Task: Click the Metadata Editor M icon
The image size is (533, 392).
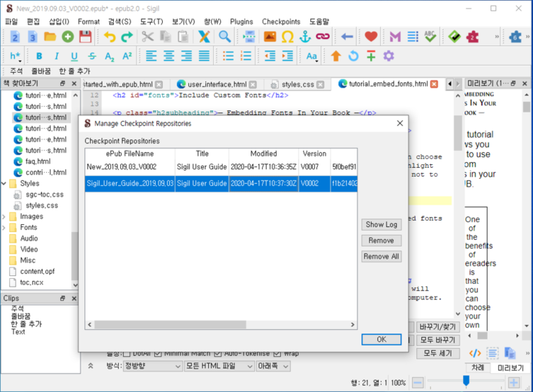Action: [x=395, y=36]
